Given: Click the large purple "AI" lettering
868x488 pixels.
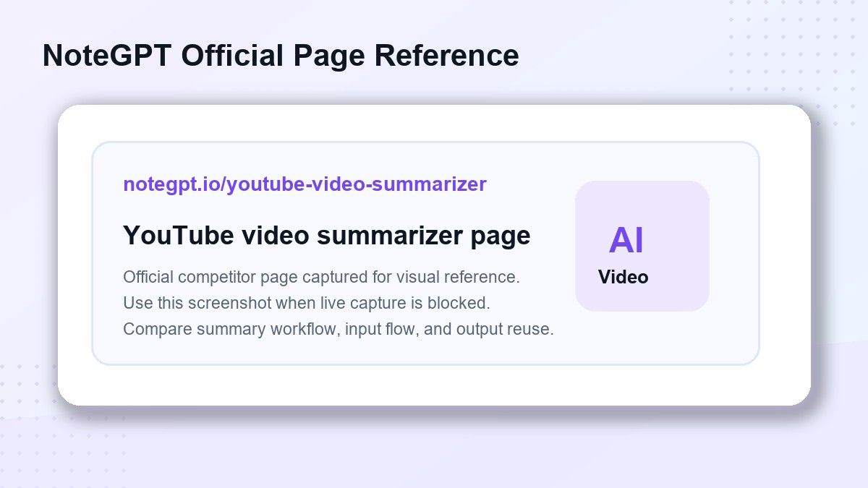Looking at the screenshot, I should pos(626,241).
